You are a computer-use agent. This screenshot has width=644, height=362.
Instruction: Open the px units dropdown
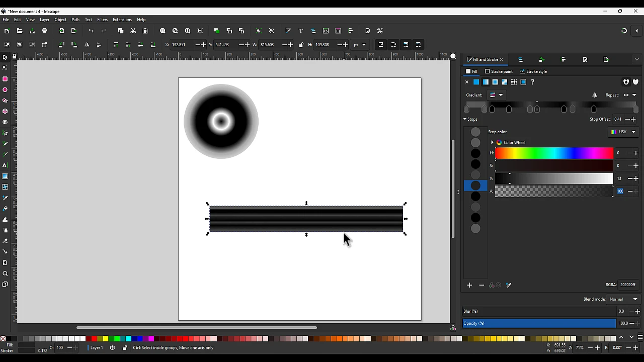tap(359, 45)
